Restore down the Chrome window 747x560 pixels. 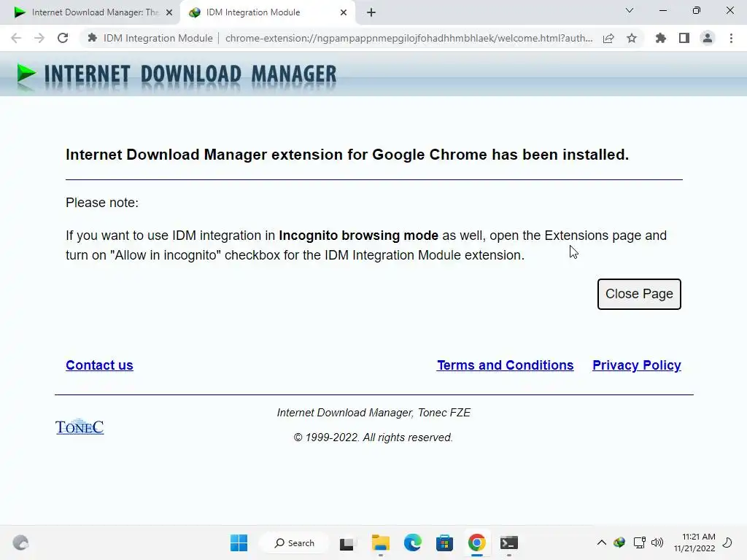coord(697,10)
